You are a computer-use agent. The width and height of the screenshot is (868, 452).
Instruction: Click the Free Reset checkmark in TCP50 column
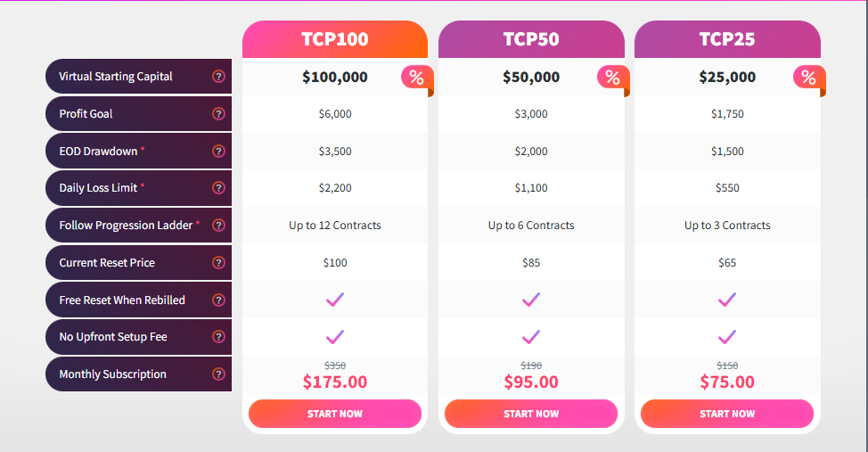pos(531,300)
